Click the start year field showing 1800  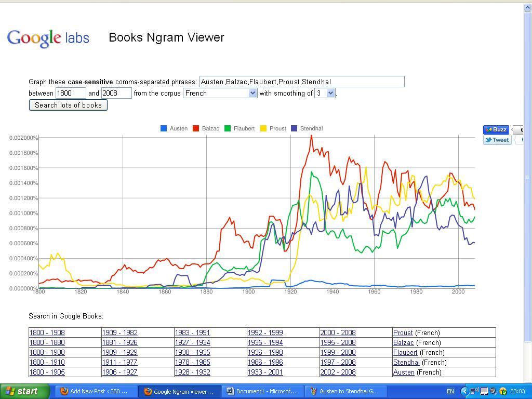click(71, 93)
